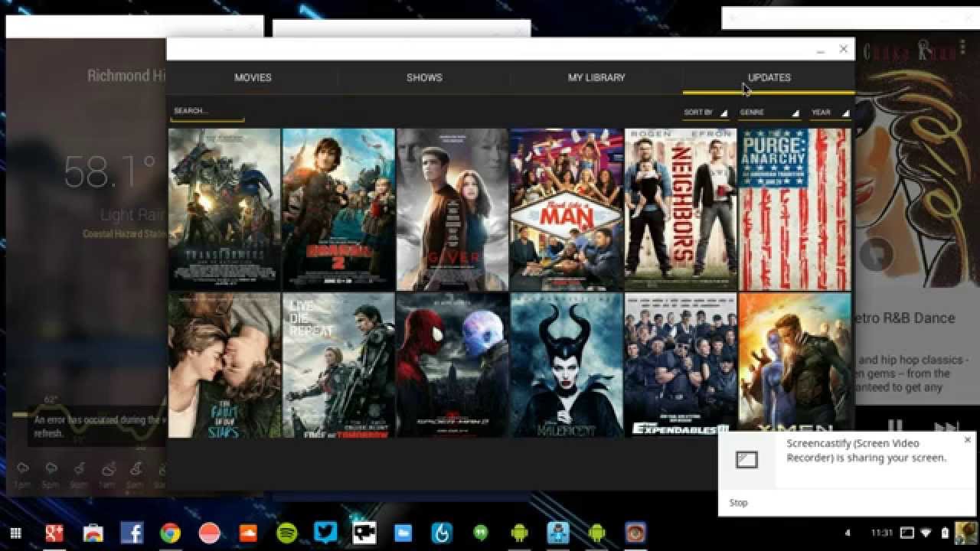Open the second green Android app icon
This screenshot has width=980, height=551.
coord(596,533)
